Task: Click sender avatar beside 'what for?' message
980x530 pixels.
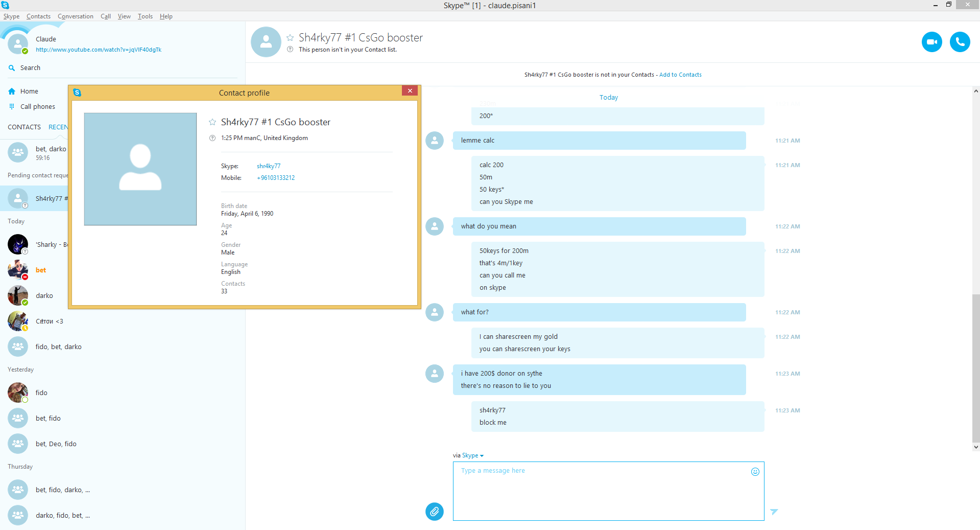Action: 435,312
